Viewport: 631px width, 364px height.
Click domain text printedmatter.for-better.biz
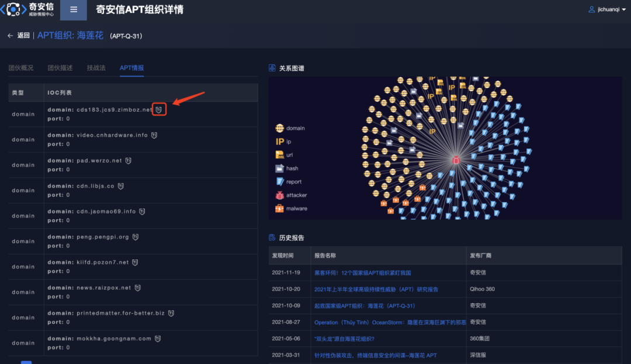tap(121, 313)
